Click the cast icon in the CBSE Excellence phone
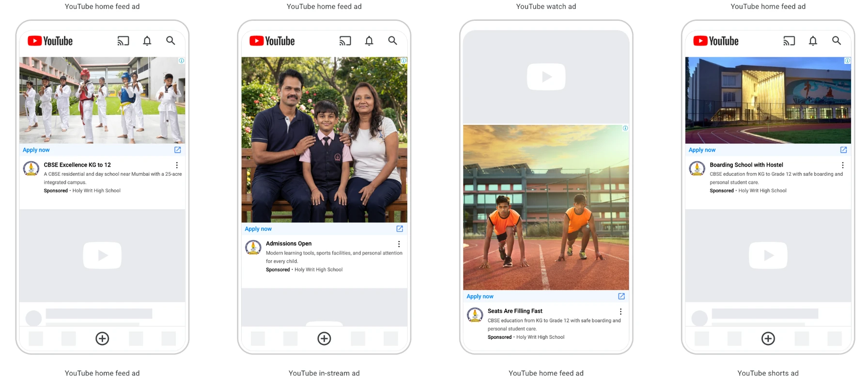Viewport: 868px width, 379px height. pos(123,41)
